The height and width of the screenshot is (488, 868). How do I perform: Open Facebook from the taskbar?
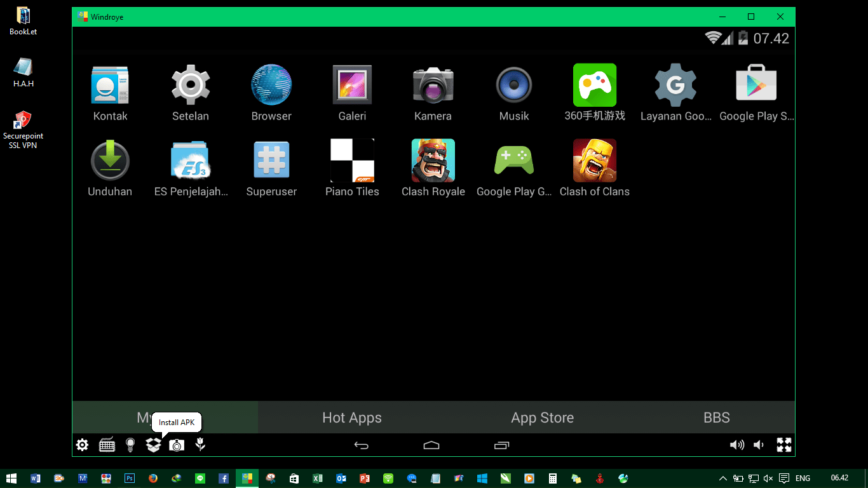224,478
